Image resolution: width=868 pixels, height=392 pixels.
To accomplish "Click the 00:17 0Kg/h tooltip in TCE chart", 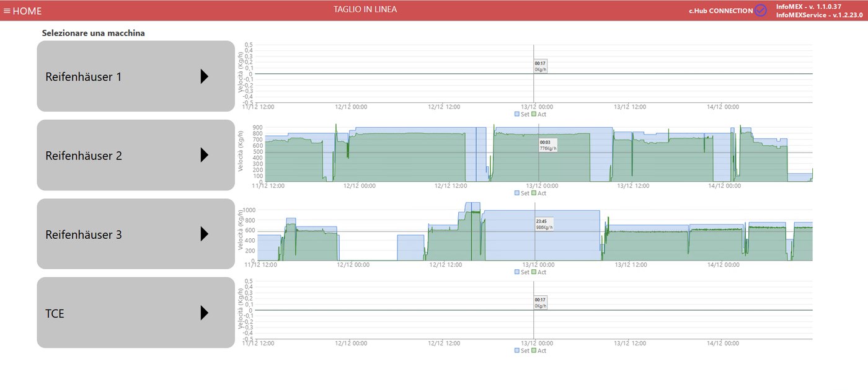I will click(x=540, y=303).
